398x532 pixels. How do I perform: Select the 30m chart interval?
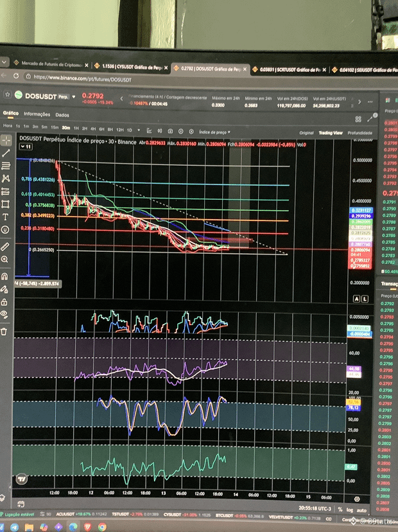click(65, 128)
